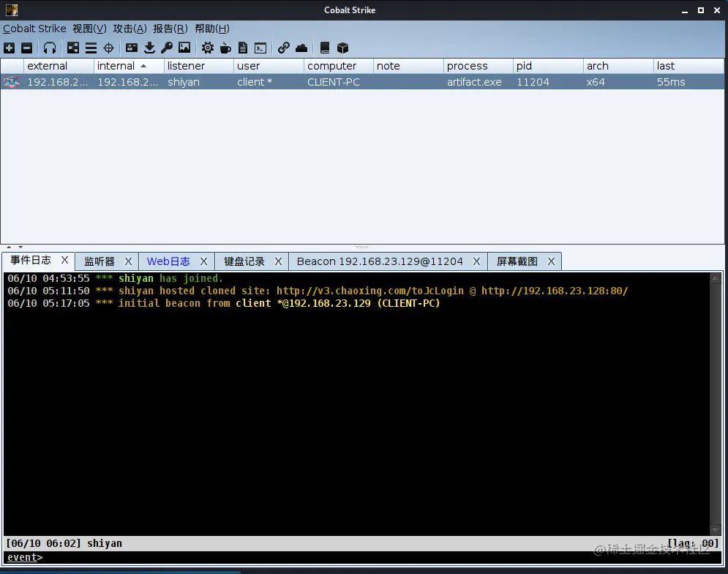Select the 事件日志 tab
Screen dimensions: 728x574
click(x=31, y=260)
